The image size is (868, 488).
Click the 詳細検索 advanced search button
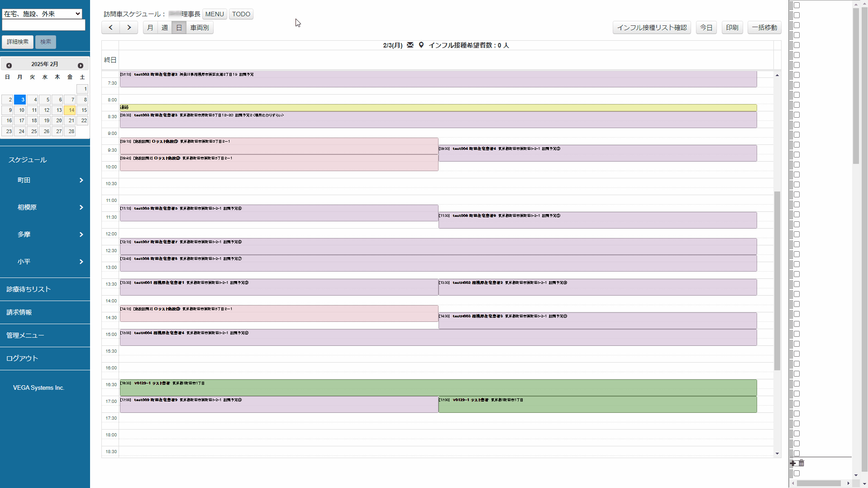pos(18,42)
